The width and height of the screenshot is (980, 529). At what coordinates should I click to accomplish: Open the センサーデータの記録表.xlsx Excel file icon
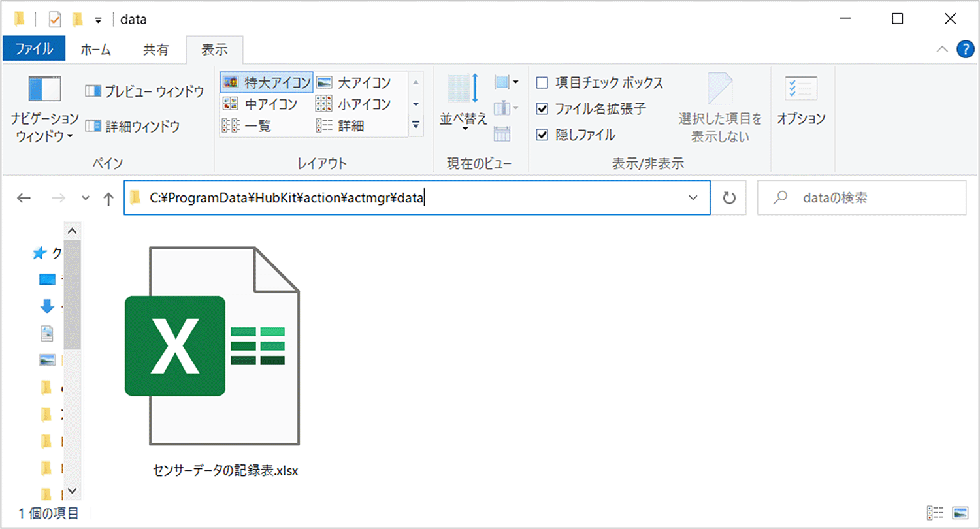[212, 345]
